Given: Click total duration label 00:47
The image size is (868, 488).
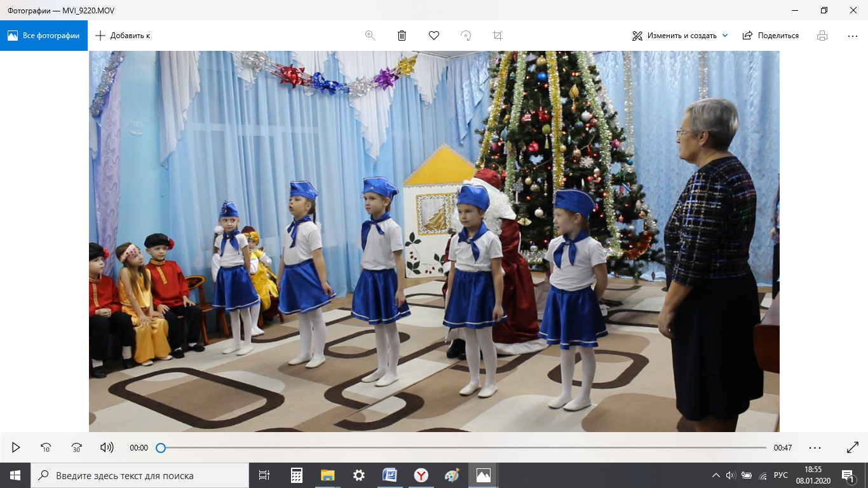Looking at the screenshot, I should tap(783, 448).
